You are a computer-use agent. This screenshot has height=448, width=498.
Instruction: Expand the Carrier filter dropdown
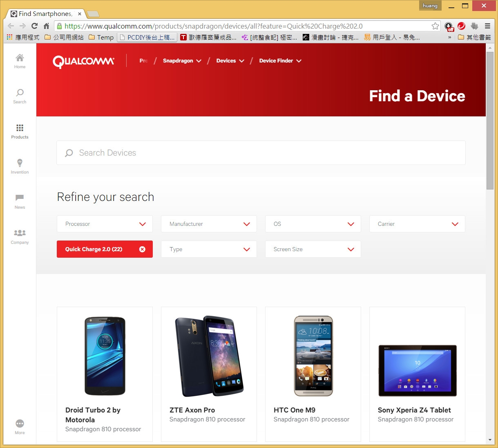click(x=417, y=224)
